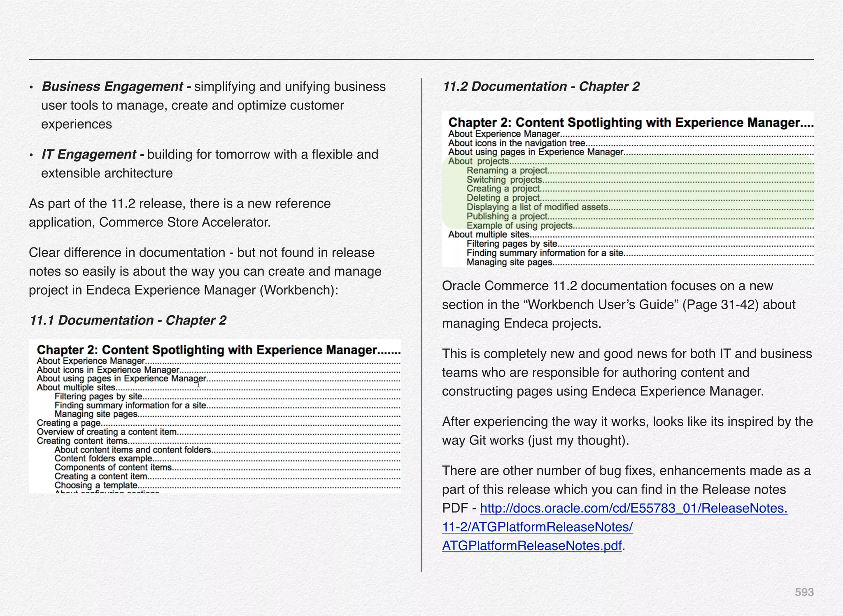Click 'Filtering pages by site' in 11.1 contents
Screen dimensions: 843x616
coord(98,397)
